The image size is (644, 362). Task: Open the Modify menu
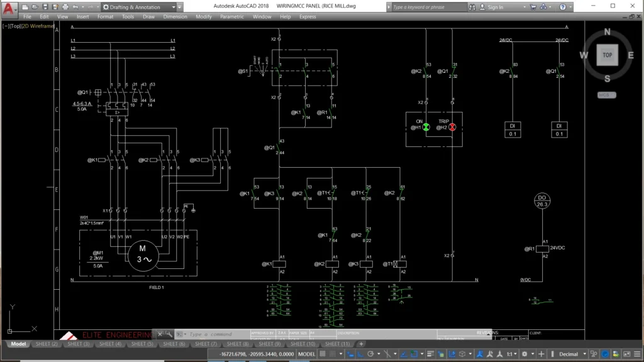(204, 17)
